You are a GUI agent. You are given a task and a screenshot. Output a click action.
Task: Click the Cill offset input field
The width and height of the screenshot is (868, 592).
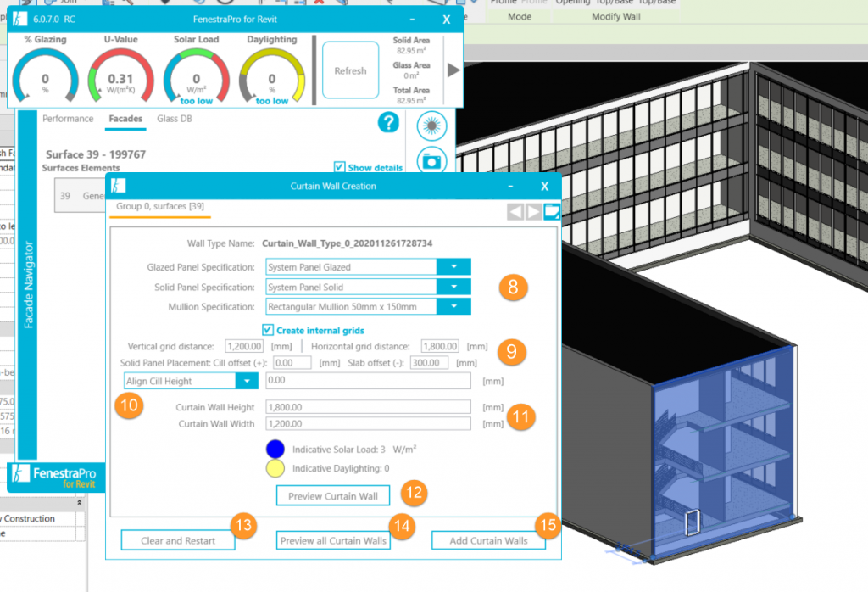click(x=292, y=363)
